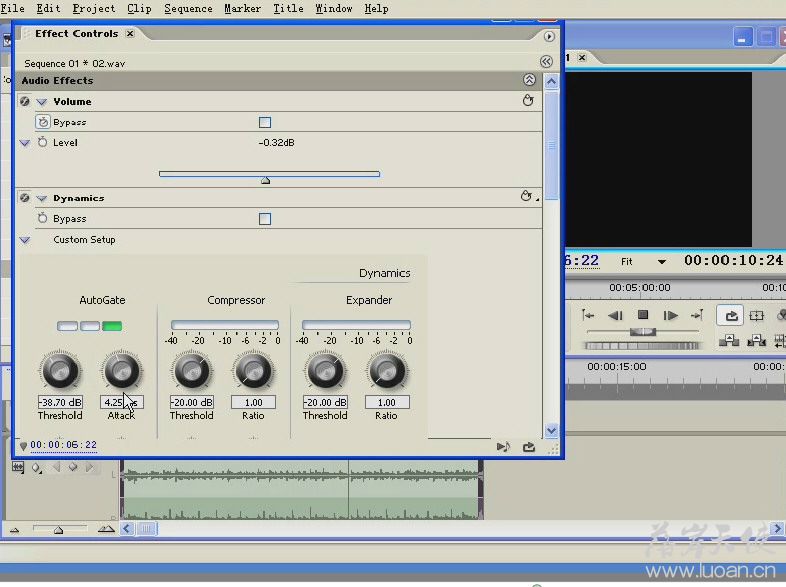The height and width of the screenshot is (587, 786).
Task: Click the shuttle slider in Program monitor
Action: pyautogui.click(x=643, y=331)
